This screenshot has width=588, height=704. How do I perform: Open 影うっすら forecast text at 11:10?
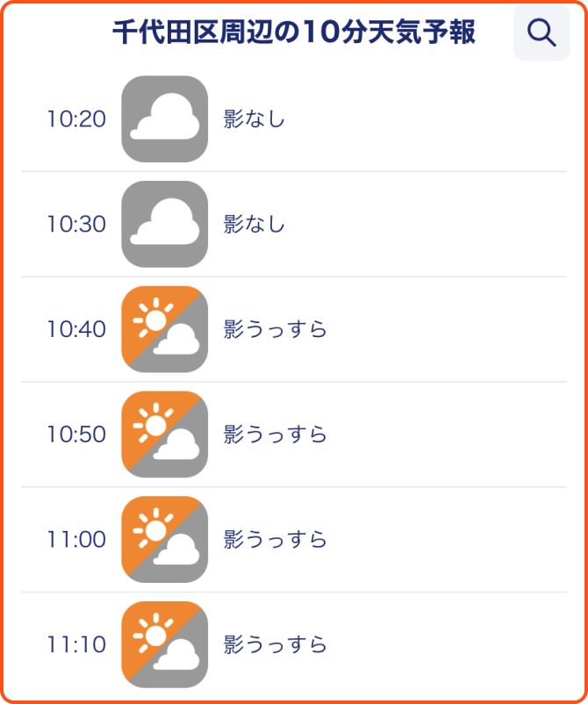(275, 644)
